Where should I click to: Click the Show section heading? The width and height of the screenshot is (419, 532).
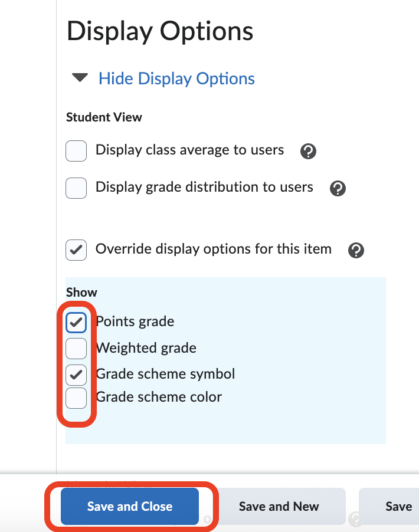pos(81,293)
